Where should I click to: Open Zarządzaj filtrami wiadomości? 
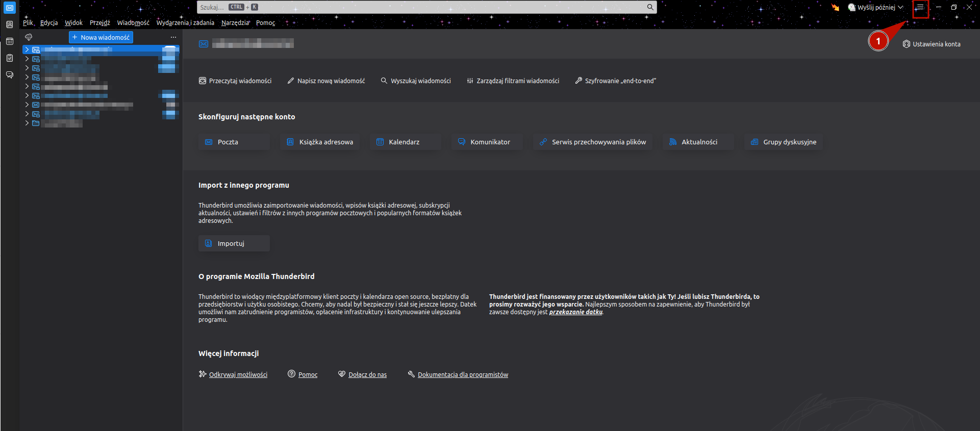[x=513, y=81]
